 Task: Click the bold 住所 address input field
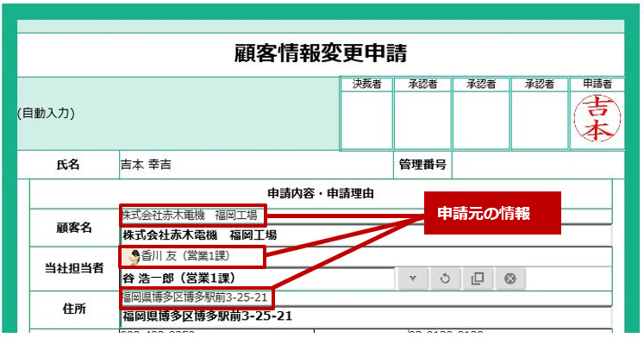coord(366,316)
